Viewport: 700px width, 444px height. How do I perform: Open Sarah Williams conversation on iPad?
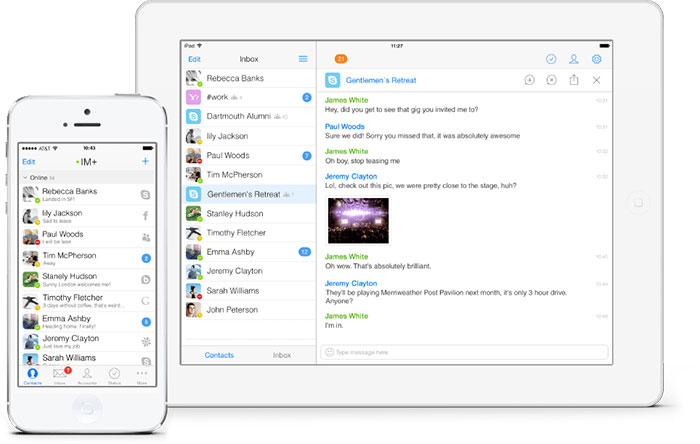[x=249, y=291]
